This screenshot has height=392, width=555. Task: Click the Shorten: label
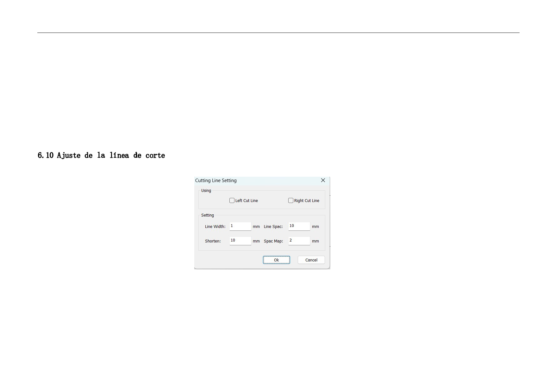[x=213, y=241]
